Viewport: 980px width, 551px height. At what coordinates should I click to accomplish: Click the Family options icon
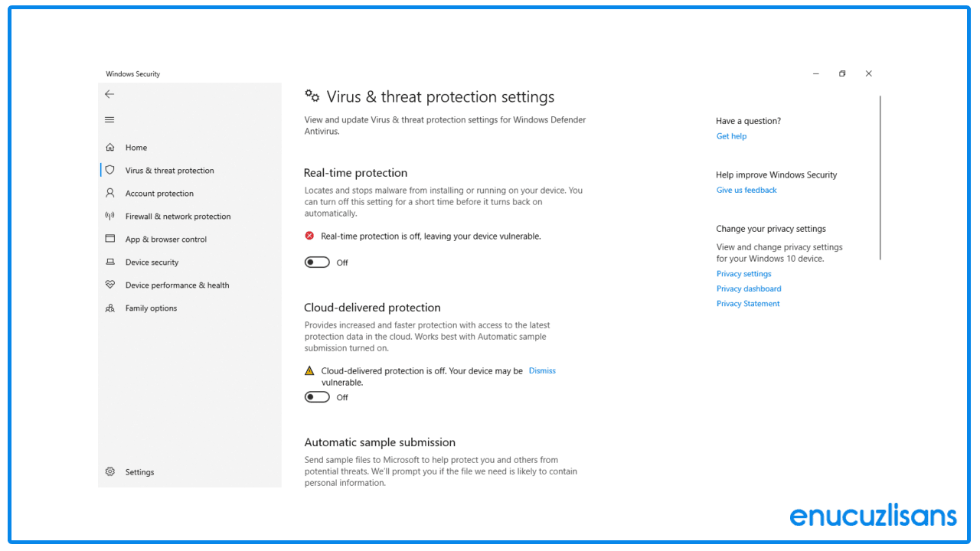pos(110,308)
